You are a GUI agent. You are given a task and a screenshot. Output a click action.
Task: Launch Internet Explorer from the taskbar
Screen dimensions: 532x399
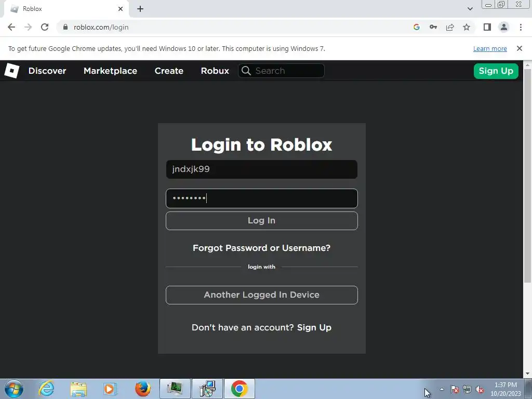46,389
